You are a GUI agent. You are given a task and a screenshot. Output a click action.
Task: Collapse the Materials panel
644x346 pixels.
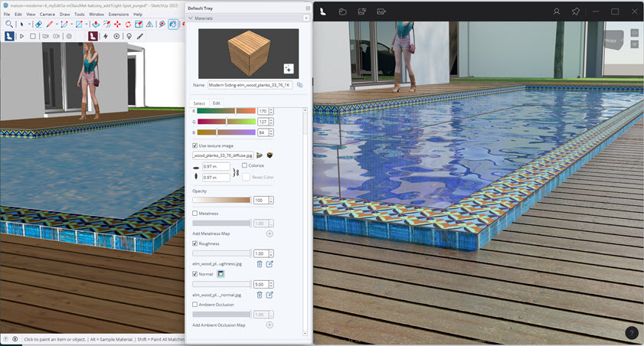click(190, 18)
